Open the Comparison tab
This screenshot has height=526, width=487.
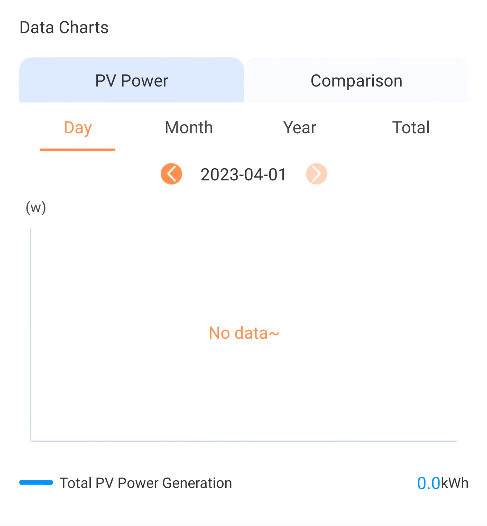[356, 80]
